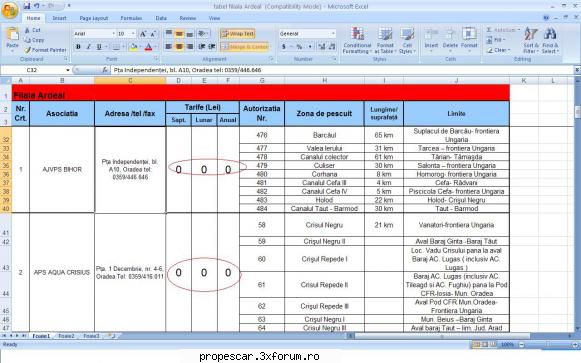
Task: Click the formula bar text field
Action: click(x=342, y=70)
